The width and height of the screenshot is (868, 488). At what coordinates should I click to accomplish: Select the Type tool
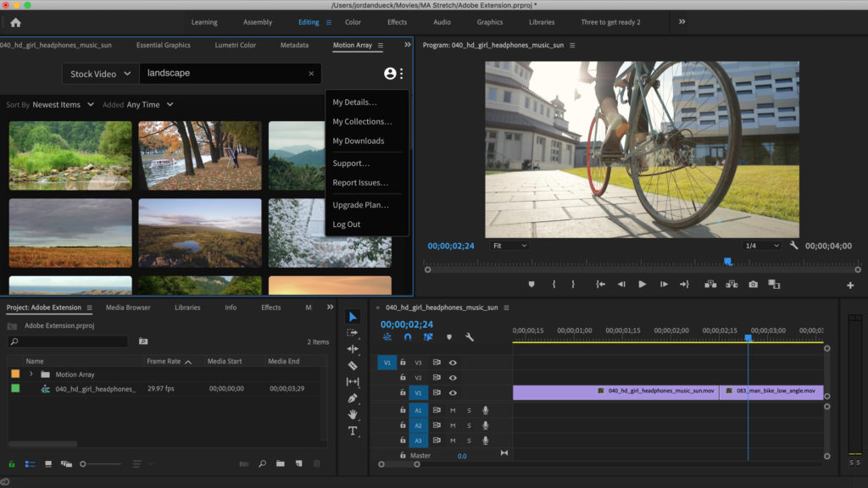353,430
